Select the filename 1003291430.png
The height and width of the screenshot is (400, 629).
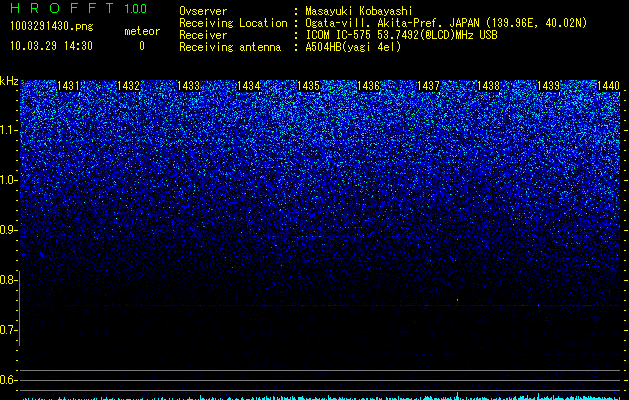52,27
